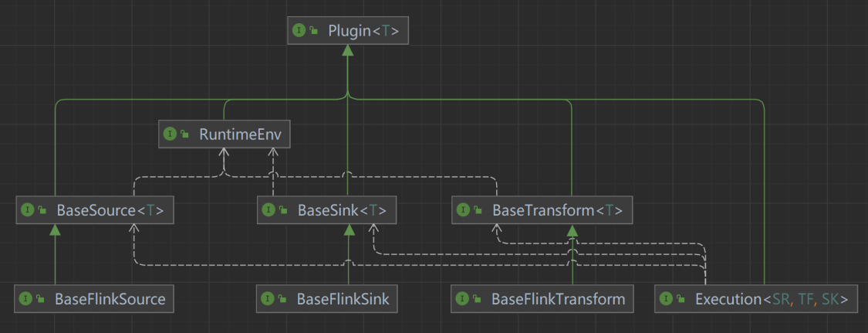Image resolution: width=868 pixels, height=333 pixels.
Task: Click the public lock icon on BaseSink<T>
Action: 283,211
